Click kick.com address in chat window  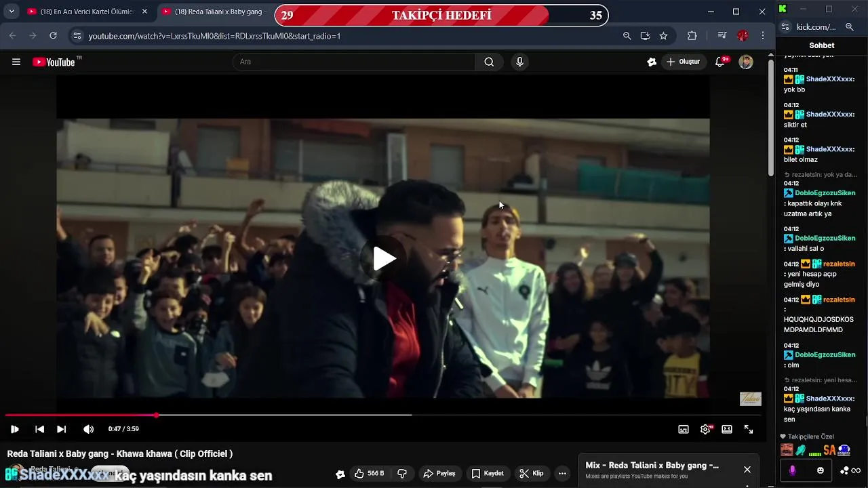click(816, 27)
